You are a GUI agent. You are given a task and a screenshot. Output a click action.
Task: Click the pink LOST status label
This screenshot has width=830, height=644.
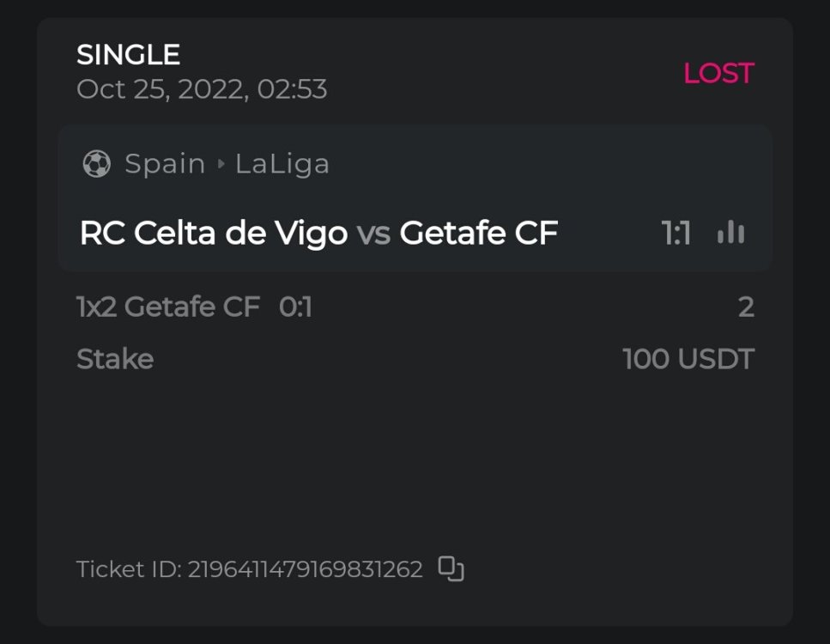(718, 74)
